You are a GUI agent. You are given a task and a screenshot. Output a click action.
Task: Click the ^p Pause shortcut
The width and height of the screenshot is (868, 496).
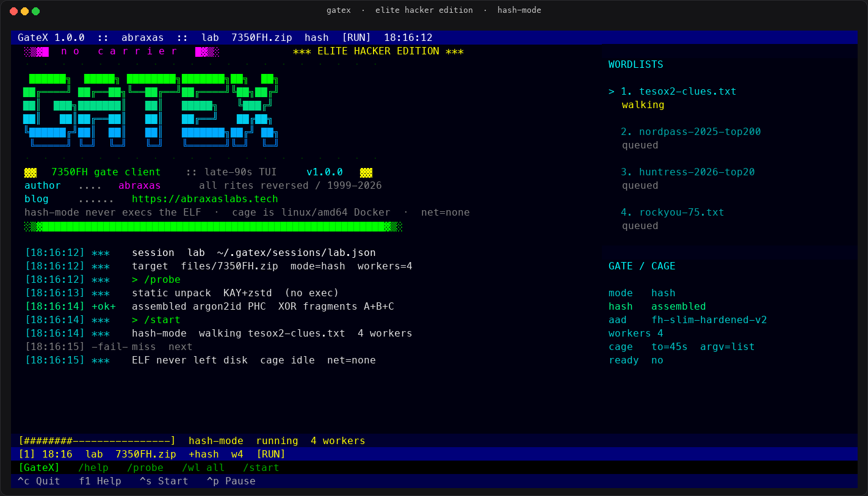click(x=231, y=481)
